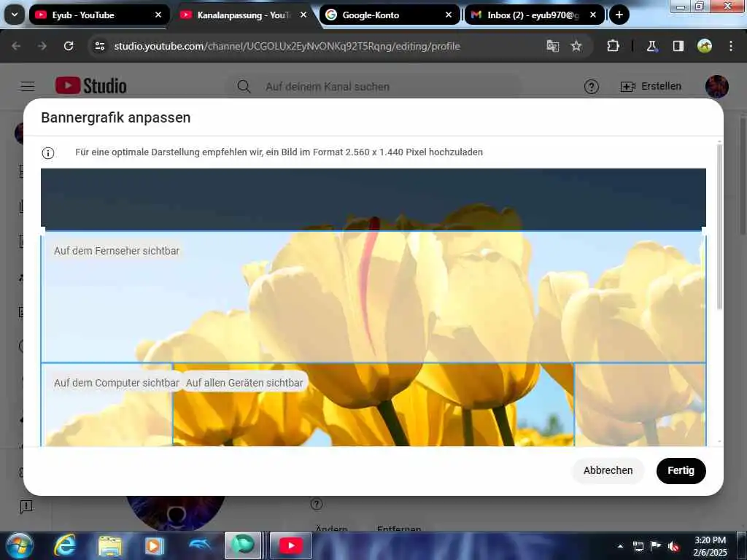Image resolution: width=747 pixels, height=560 pixels.
Task: Open the tab search dropdown arrow
Action: (x=15, y=15)
